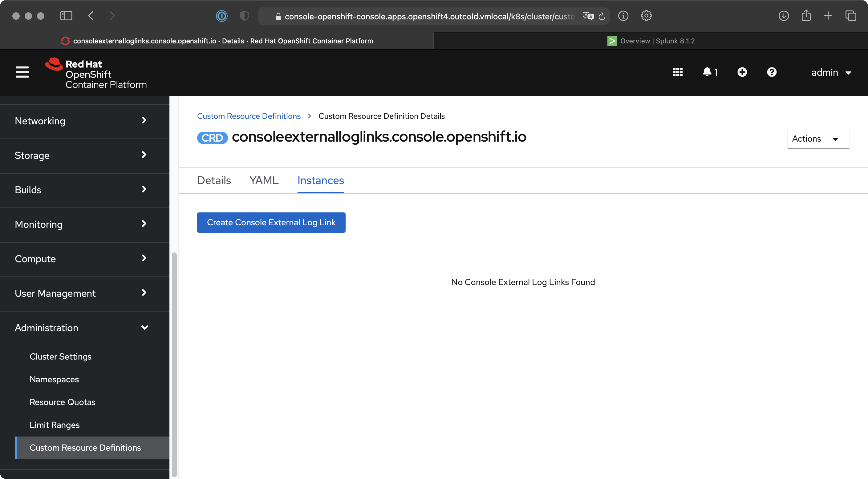The height and width of the screenshot is (479, 868).
Task: Toggle the hamburger navigation menu
Action: click(x=22, y=72)
